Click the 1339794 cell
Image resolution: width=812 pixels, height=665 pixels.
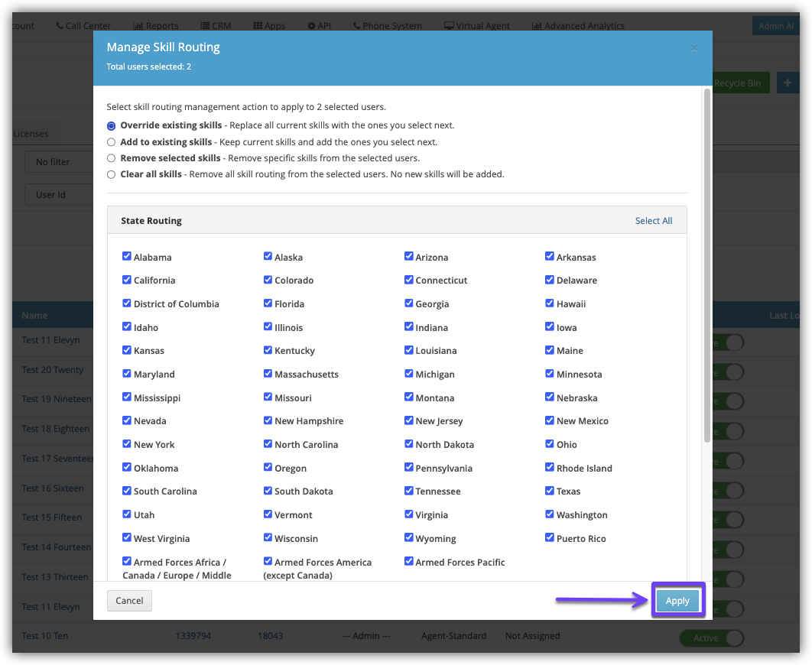[x=193, y=635]
